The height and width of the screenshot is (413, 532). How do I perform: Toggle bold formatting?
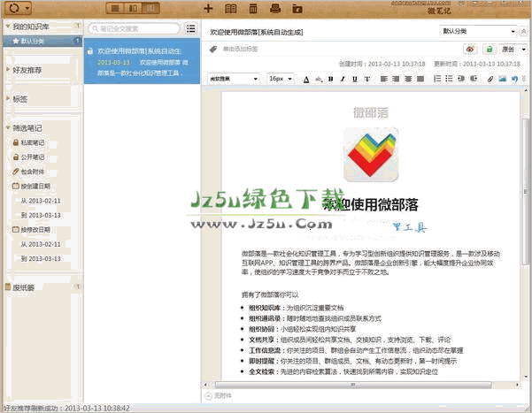[x=330, y=79]
